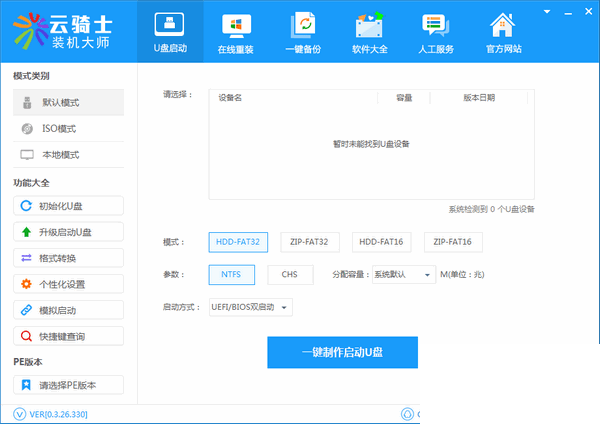Toggle the NTFS parameter
The image size is (600, 424).
pyautogui.click(x=232, y=275)
